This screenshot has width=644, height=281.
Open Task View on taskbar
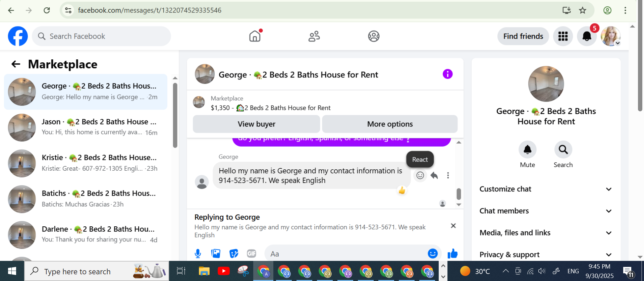tap(181, 271)
